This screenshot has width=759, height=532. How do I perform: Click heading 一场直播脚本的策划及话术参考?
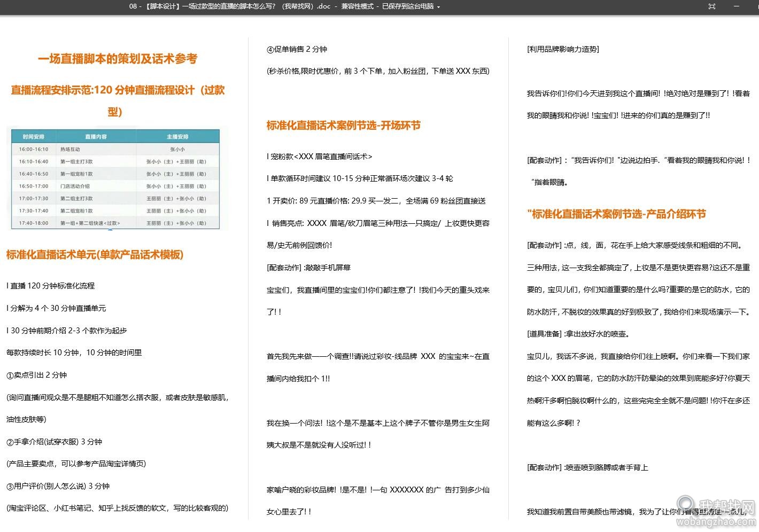[118, 59]
